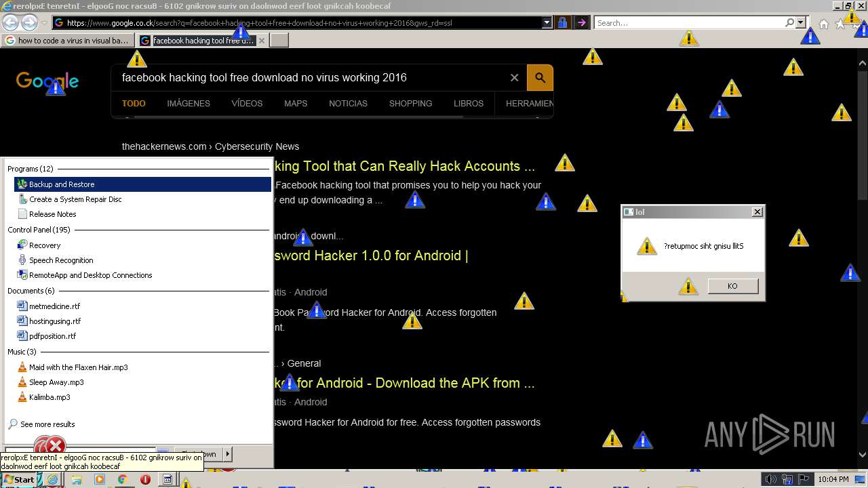Click the Google logo

pyautogui.click(x=47, y=81)
